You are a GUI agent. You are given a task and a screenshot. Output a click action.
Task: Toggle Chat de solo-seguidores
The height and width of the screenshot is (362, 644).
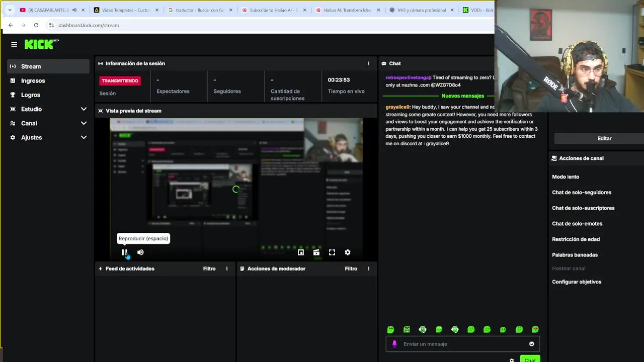coord(582,193)
